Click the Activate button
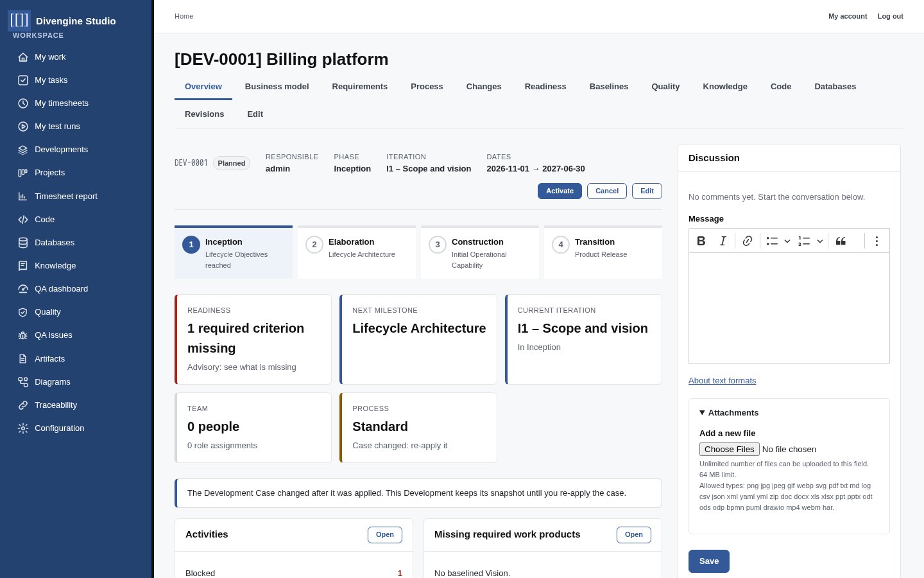 click(x=560, y=191)
